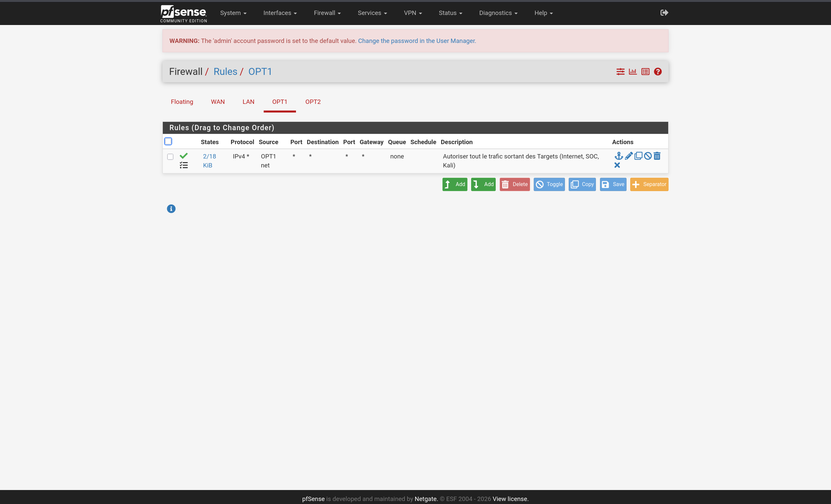Click the OPT1 breadcrumb link

click(x=260, y=72)
